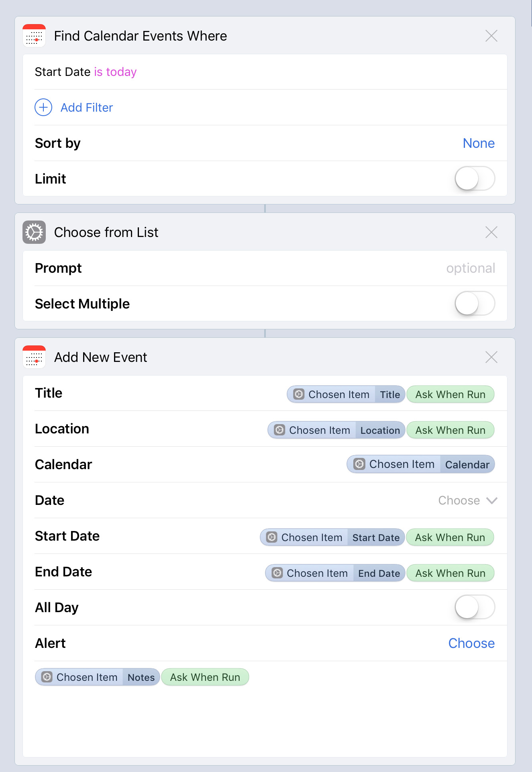
Task: Click the Find Calendar Events calendar icon
Action: pos(34,36)
